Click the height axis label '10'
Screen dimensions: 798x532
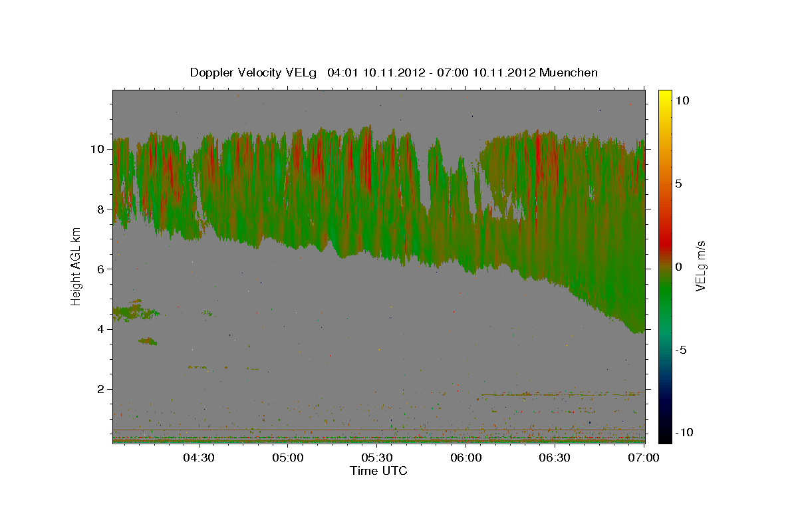point(98,149)
